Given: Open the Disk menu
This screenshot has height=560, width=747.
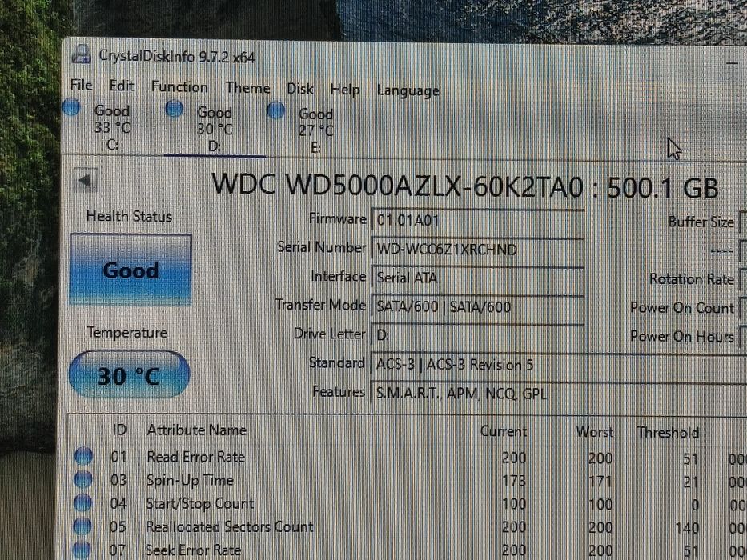Looking at the screenshot, I should click(300, 89).
